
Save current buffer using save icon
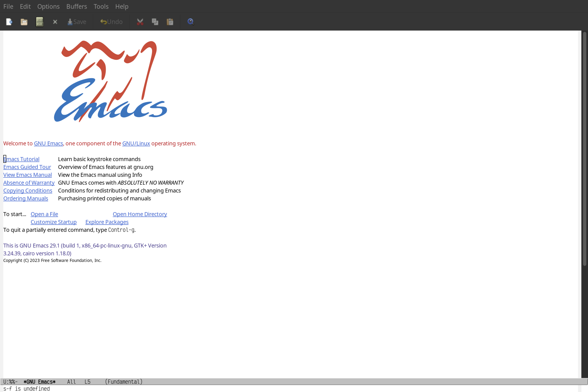(x=77, y=21)
